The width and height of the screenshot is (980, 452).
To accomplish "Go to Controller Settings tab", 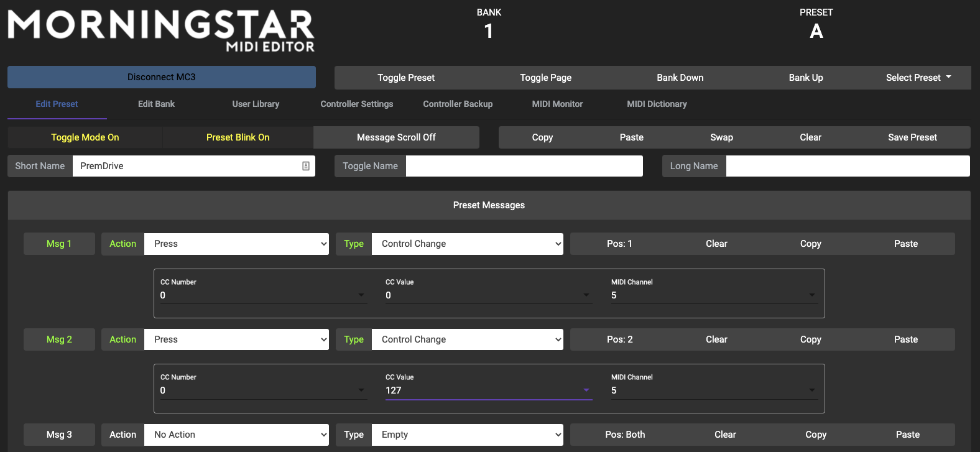I will [357, 104].
